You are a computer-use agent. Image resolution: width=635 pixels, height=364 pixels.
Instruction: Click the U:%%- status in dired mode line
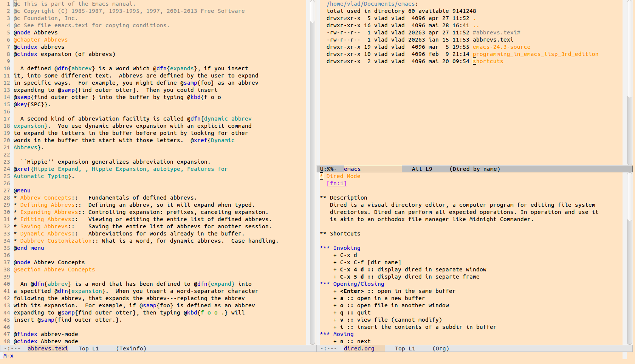(328, 169)
